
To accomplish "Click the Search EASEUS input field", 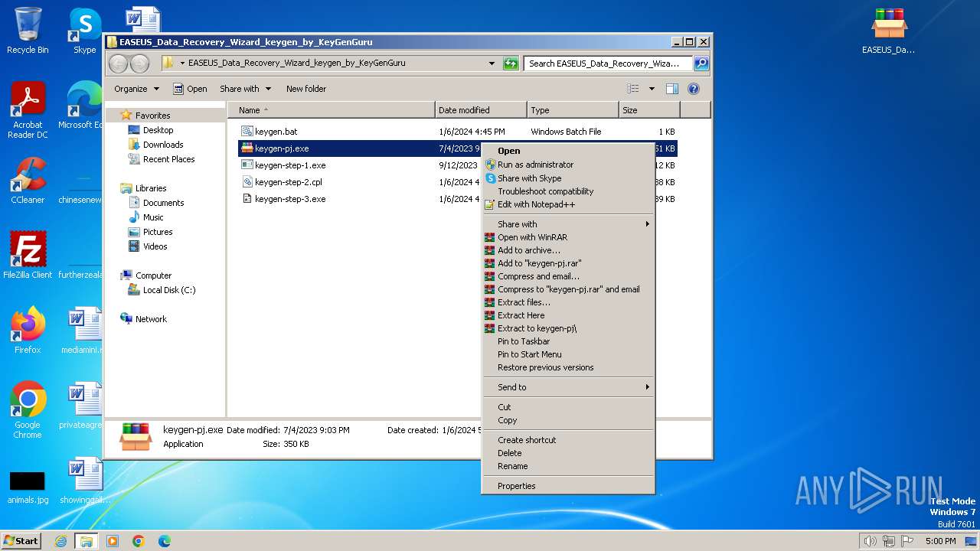I will (x=608, y=64).
